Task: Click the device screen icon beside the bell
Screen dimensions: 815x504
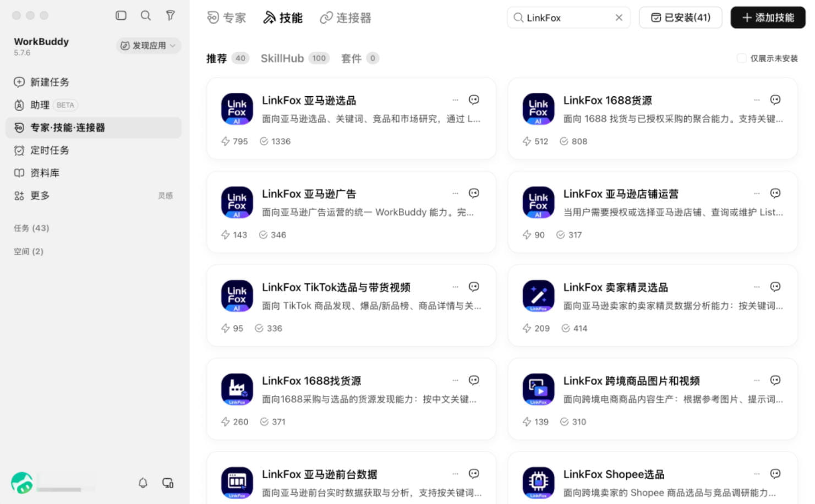Action: point(168,483)
